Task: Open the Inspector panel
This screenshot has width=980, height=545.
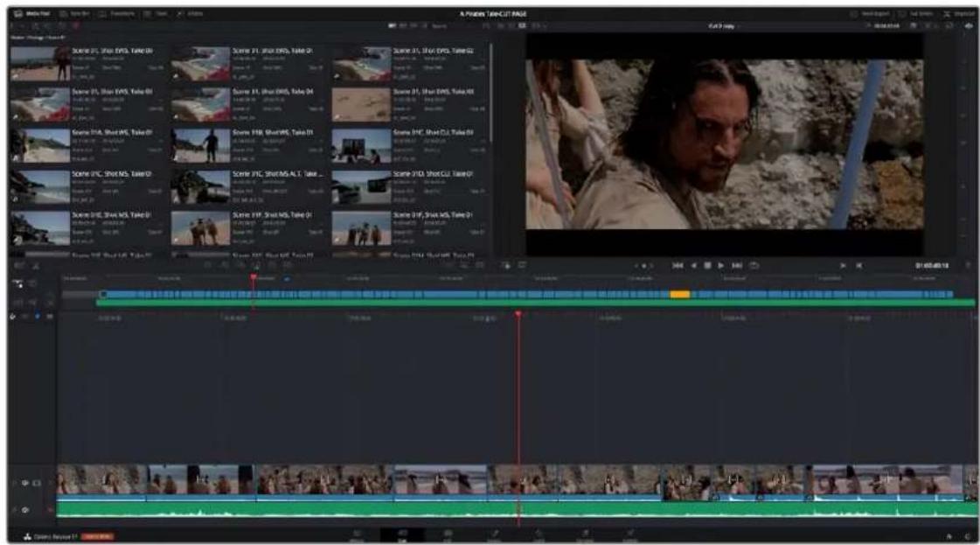Action: coord(958,13)
